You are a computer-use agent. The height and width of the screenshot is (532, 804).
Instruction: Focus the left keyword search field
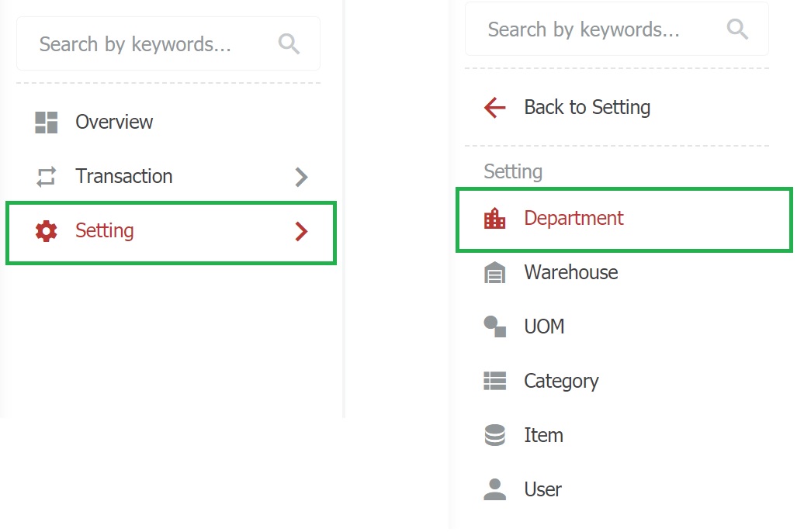coord(136,44)
